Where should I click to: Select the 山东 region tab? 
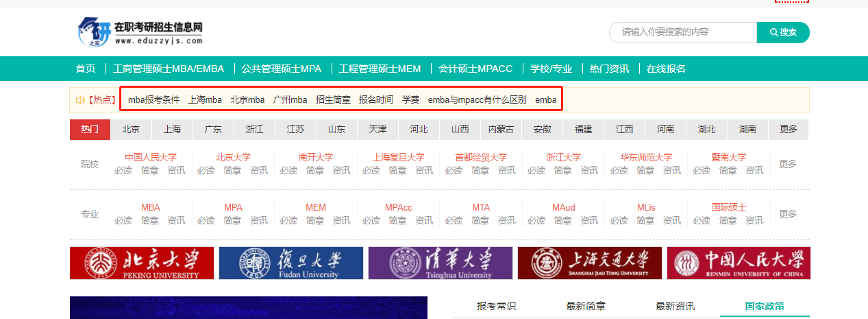click(x=336, y=130)
